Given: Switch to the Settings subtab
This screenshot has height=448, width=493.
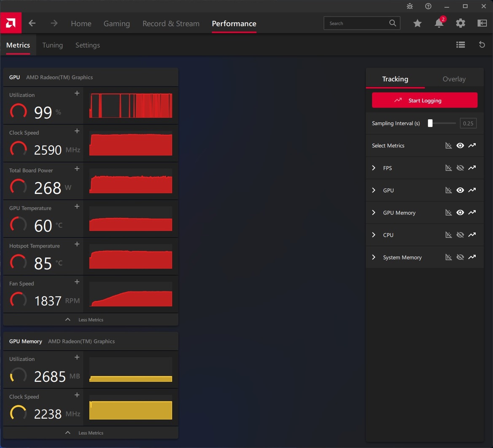Looking at the screenshot, I should click(87, 45).
